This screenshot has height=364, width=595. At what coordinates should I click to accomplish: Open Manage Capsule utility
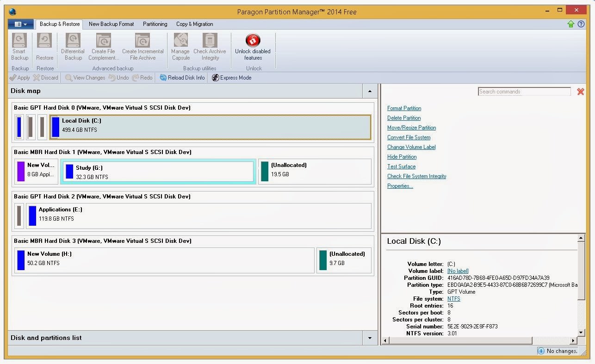coord(180,40)
